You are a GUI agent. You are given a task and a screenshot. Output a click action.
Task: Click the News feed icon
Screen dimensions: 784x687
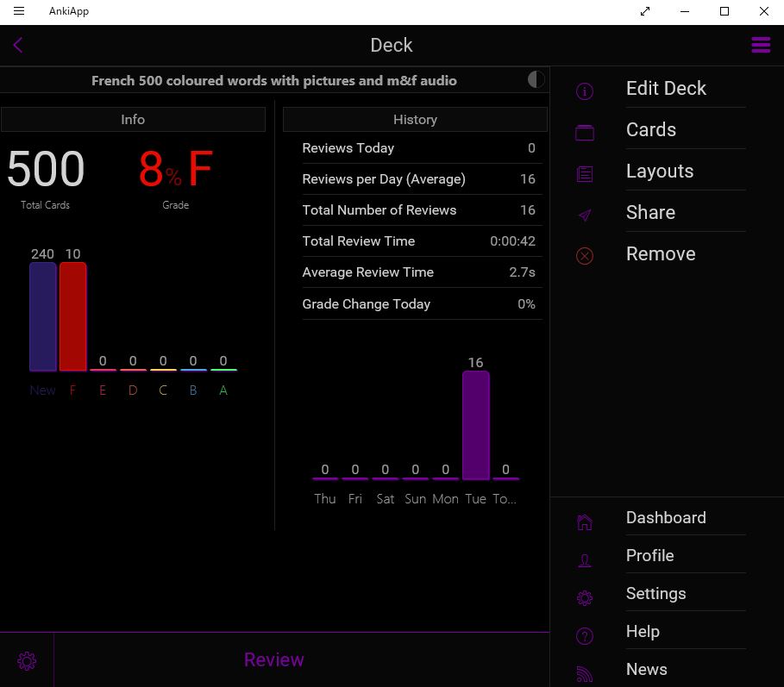585,673
